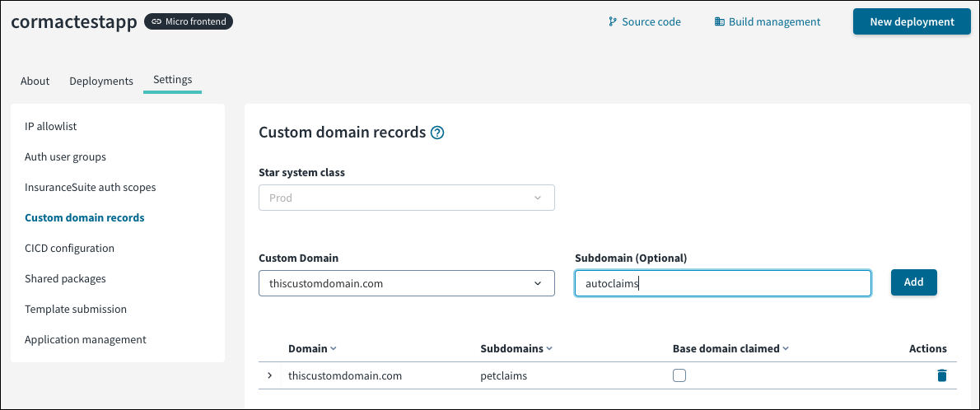The image size is (980, 410).
Task: Open Template submission settings
Action: tap(76, 310)
